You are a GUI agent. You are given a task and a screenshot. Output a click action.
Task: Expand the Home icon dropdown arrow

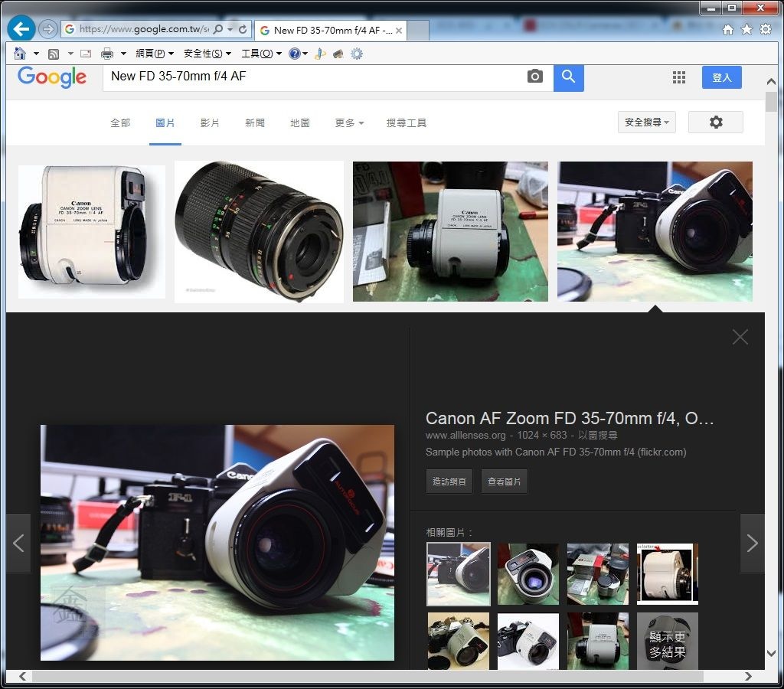point(36,54)
